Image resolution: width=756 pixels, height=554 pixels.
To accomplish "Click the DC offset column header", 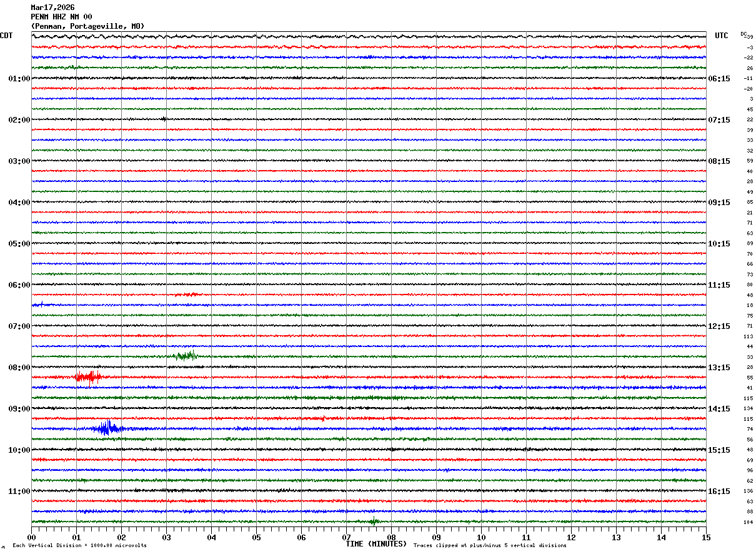I will 744,34.
